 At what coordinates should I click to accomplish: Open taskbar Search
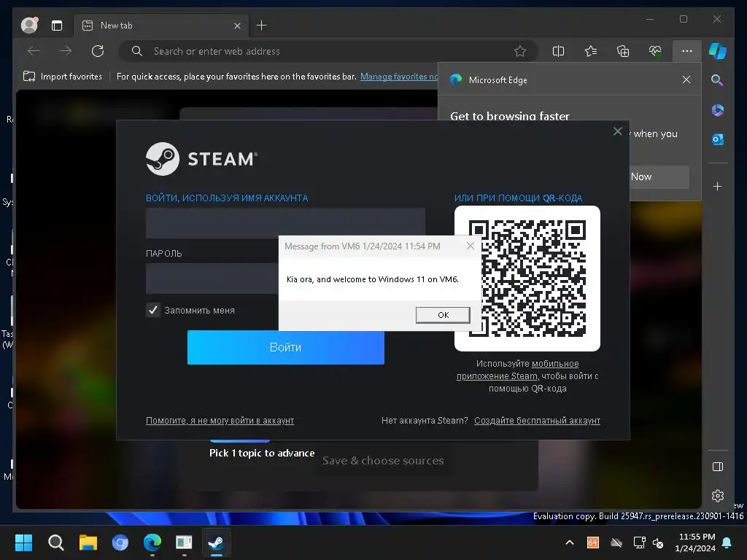click(55, 542)
